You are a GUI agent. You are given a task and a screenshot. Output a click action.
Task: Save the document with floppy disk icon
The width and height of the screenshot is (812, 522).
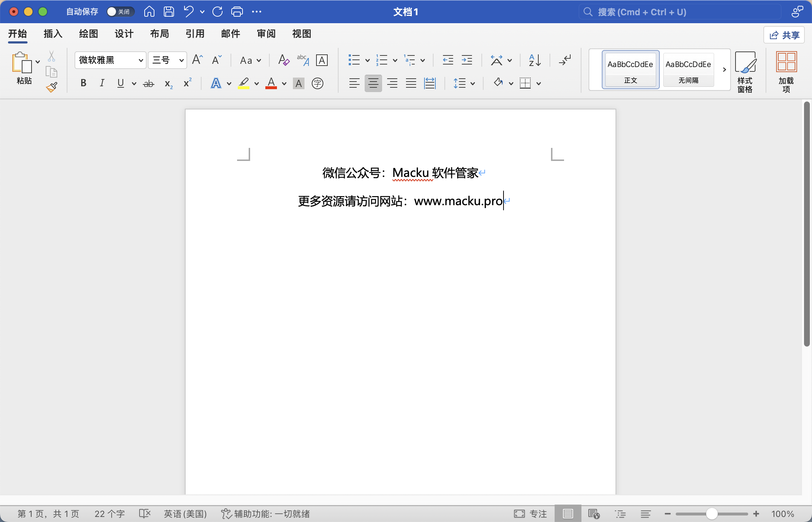tap(169, 12)
